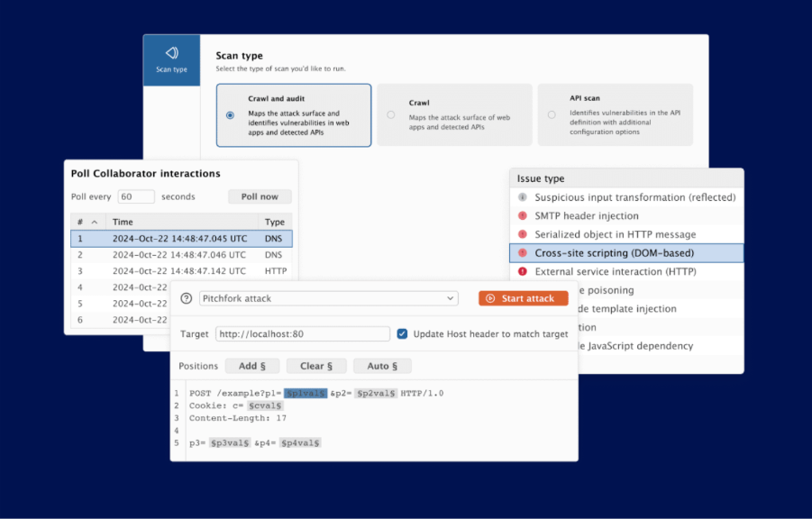Click Start attack

point(525,297)
